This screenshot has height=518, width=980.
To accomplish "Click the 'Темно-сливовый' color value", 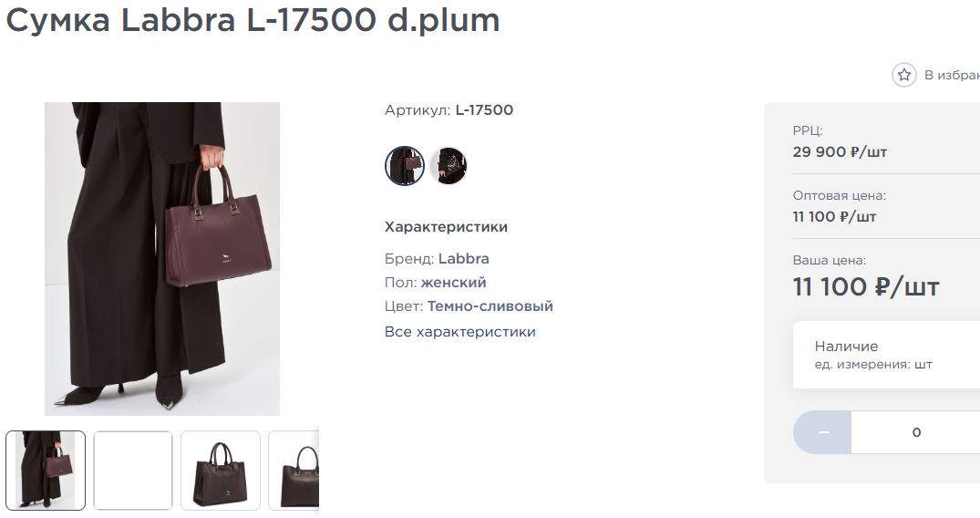I will point(490,306).
